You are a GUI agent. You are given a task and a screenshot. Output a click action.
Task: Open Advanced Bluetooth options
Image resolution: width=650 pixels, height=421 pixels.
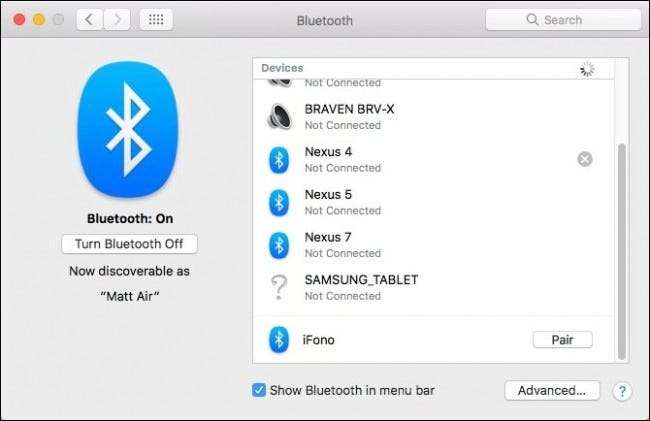pyautogui.click(x=552, y=390)
